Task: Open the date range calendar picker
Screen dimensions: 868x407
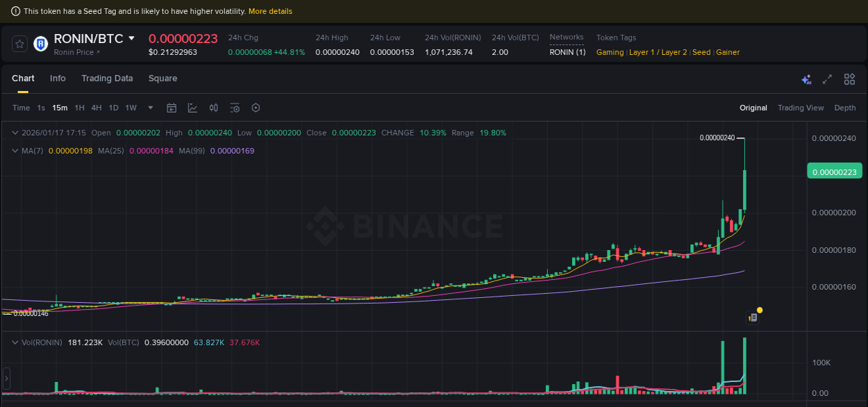Action: [x=172, y=108]
